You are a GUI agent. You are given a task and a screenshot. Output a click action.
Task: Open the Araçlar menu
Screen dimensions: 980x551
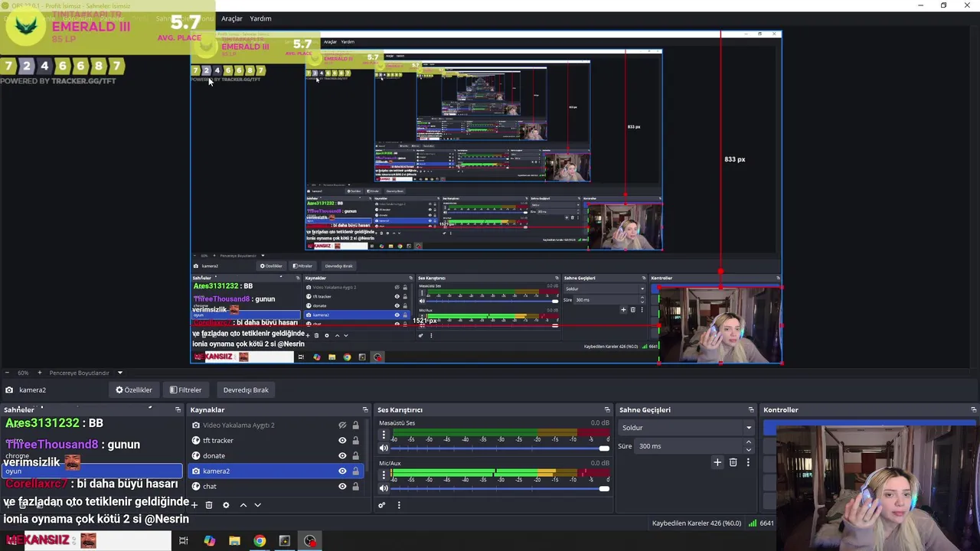coord(232,18)
